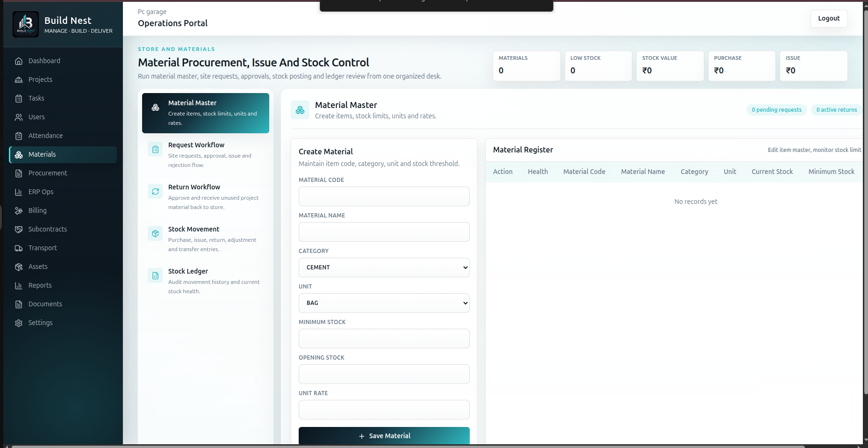Open Reports from the sidebar

63,285
